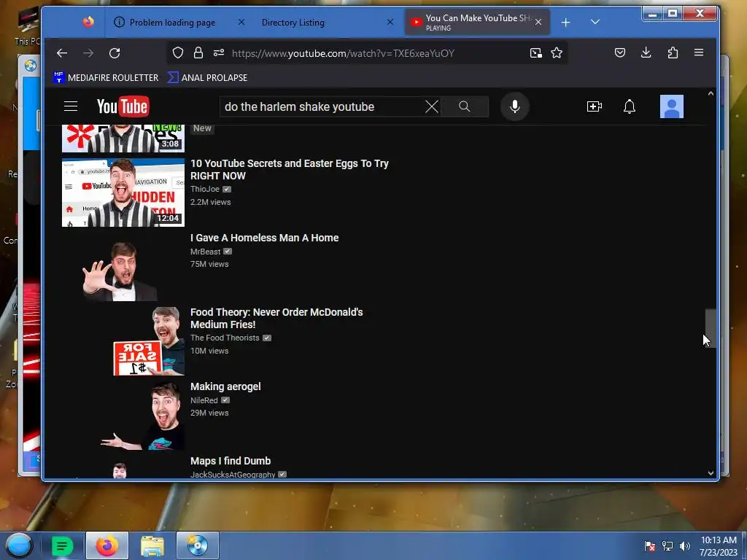Open 10 YouTube Secrets and Easter Eggs video

[x=289, y=169]
